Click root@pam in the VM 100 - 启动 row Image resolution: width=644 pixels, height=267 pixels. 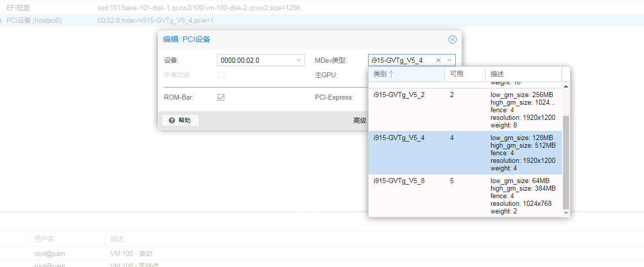50,253
